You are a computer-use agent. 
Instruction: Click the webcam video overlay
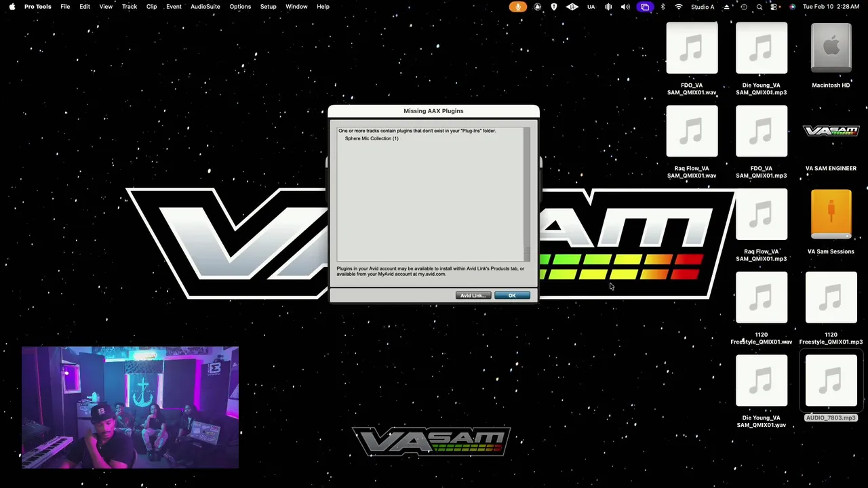[x=130, y=407]
